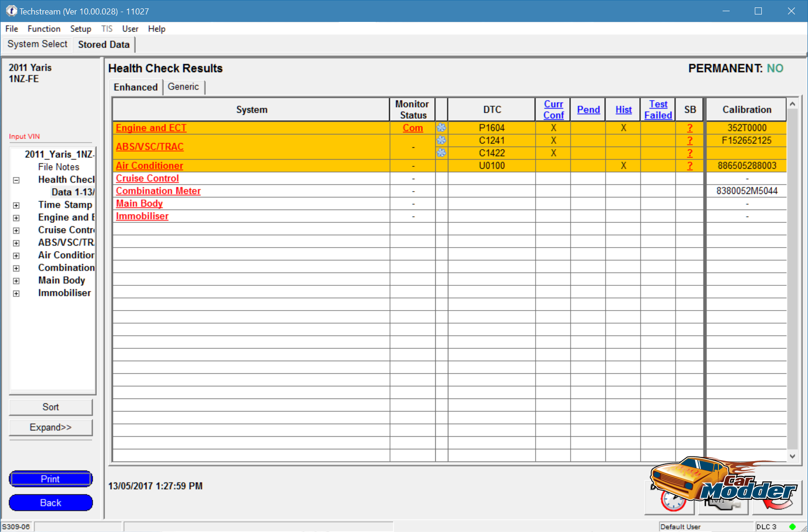Click the blue Print button
The image size is (808, 532).
pos(51,479)
